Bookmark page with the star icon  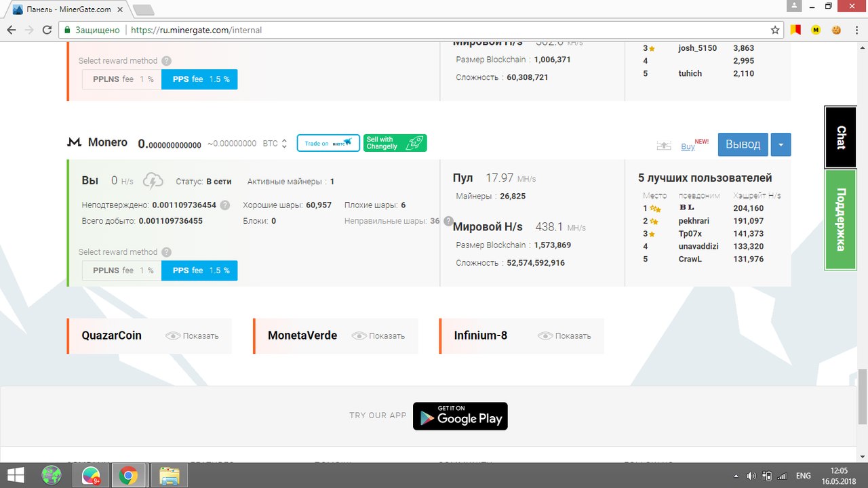click(x=775, y=30)
